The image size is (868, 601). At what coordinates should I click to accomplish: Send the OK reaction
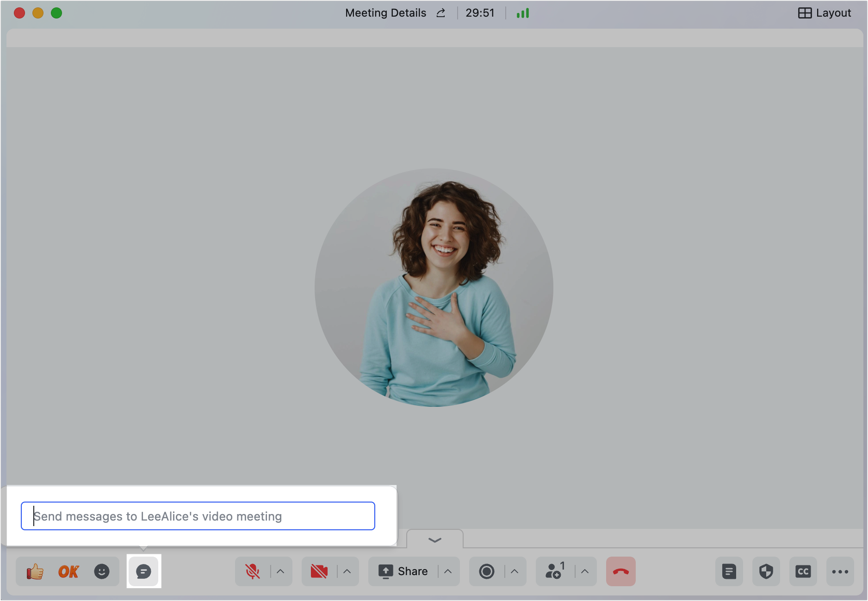click(x=68, y=571)
